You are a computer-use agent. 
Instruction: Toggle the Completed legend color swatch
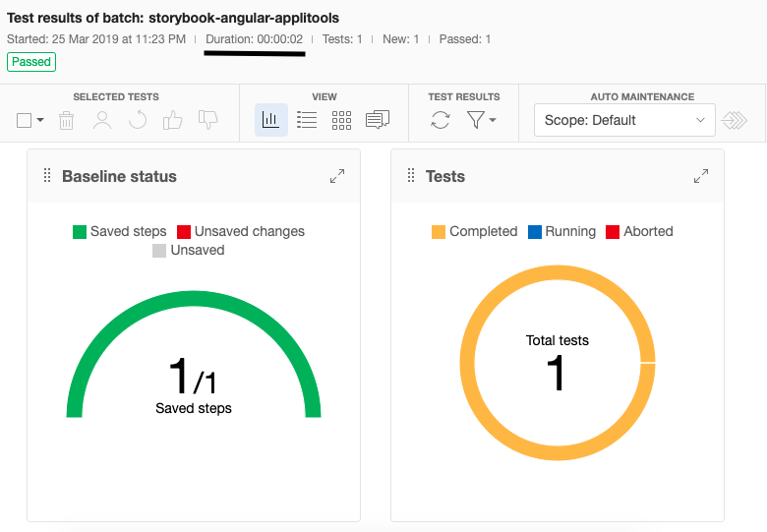point(439,232)
